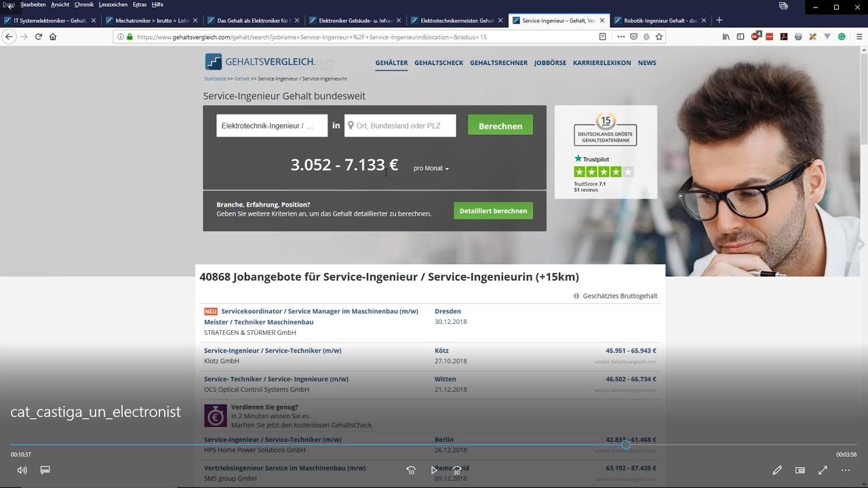Open the Datei menu
The width and height of the screenshot is (868, 488).
(8, 5)
